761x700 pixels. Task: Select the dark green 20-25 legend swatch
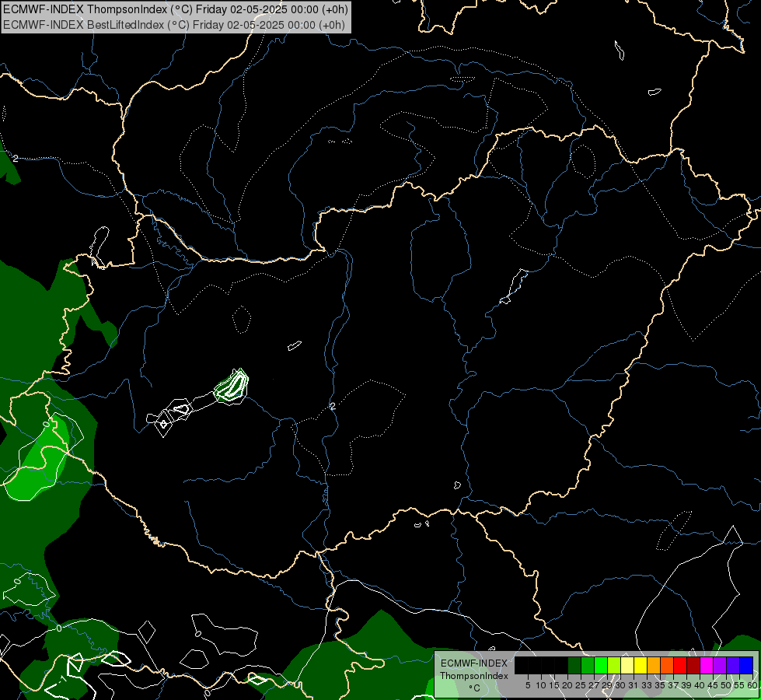574,665
